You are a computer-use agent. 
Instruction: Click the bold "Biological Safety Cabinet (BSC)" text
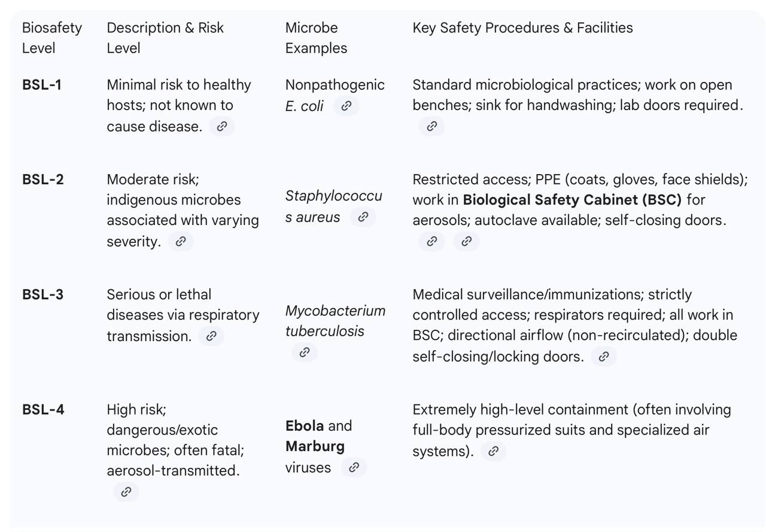coord(572,200)
